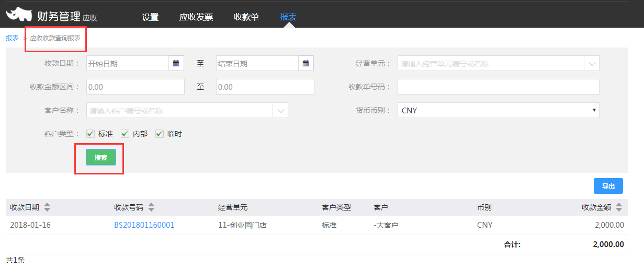Screen dimensions: 644x269
Task: Expand the 经营单元 dropdown arrow
Action: pyautogui.click(x=592, y=64)
